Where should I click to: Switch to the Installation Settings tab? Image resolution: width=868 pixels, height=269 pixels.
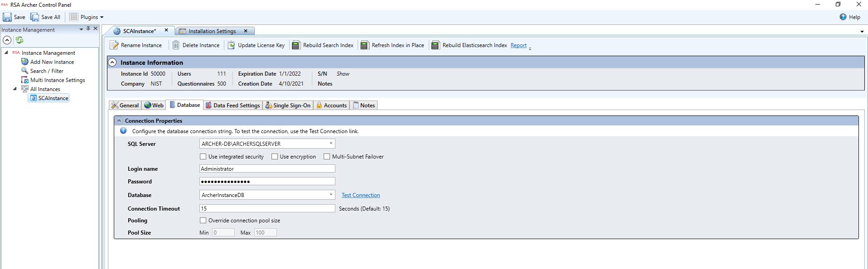click(212, 31)
